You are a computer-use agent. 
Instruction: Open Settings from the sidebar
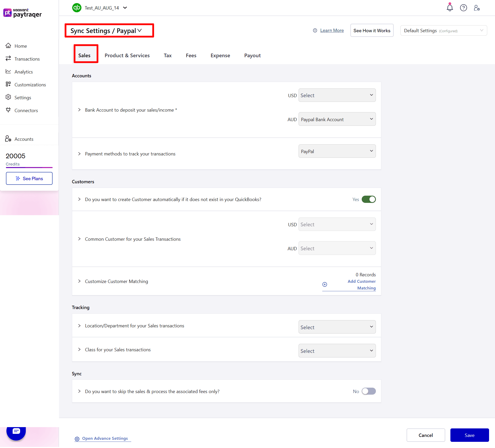[23, 97]
